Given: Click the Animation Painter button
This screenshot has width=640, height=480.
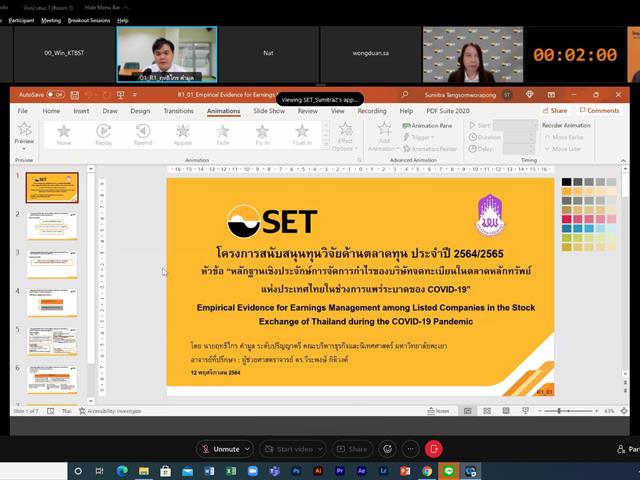Looking at the screenshot, I should coord(430,149).
